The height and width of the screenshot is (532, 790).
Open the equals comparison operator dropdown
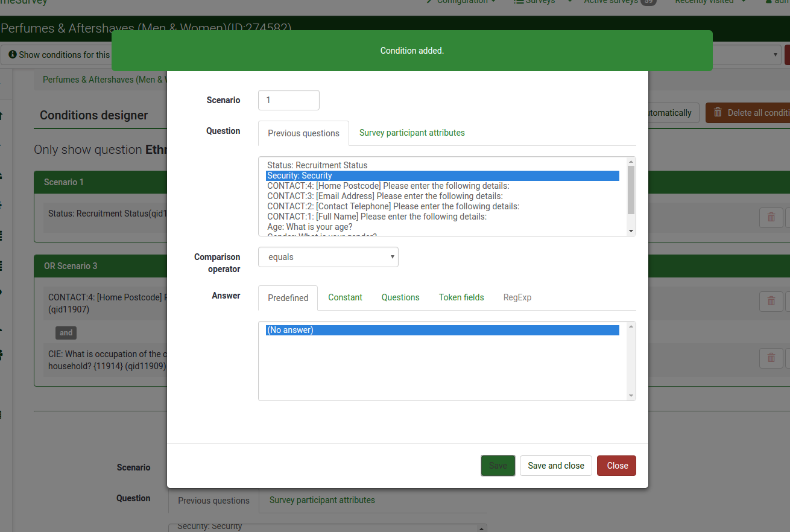[328, 257]
